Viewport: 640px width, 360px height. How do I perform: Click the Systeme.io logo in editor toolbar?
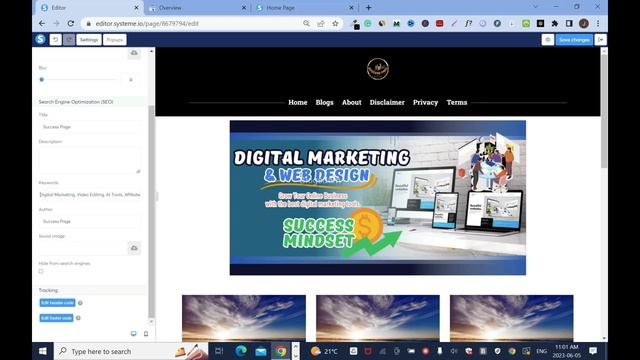click(40, 39)
